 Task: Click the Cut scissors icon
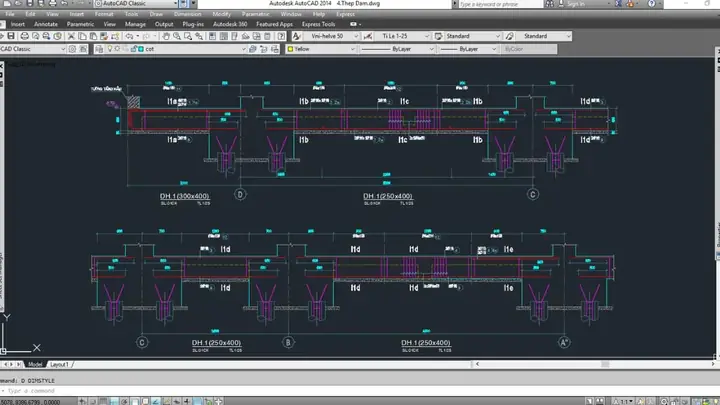coord(71,36)
